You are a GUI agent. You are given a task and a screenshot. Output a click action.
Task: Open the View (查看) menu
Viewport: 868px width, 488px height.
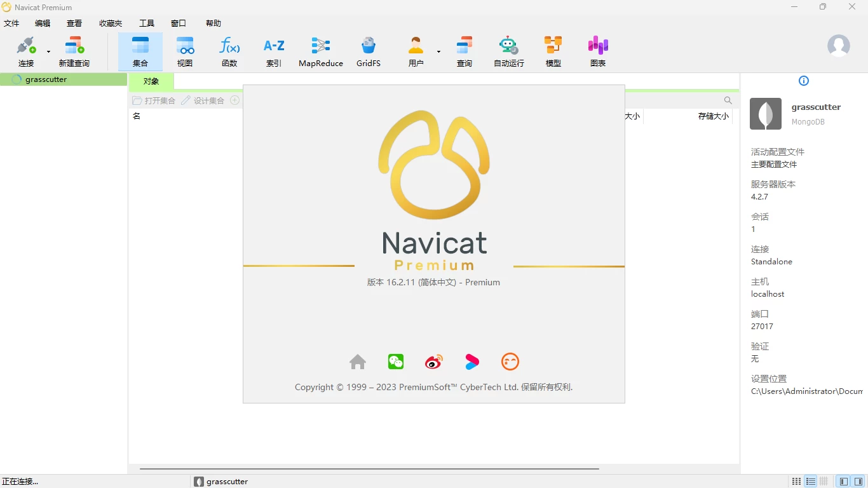74,24
